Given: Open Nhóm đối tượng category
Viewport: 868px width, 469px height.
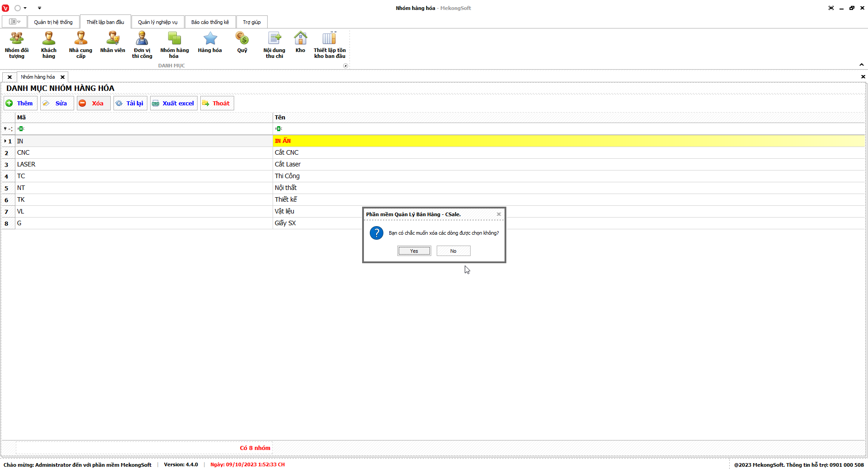Looking at the screenshot, I should click(x=17, y=45).
